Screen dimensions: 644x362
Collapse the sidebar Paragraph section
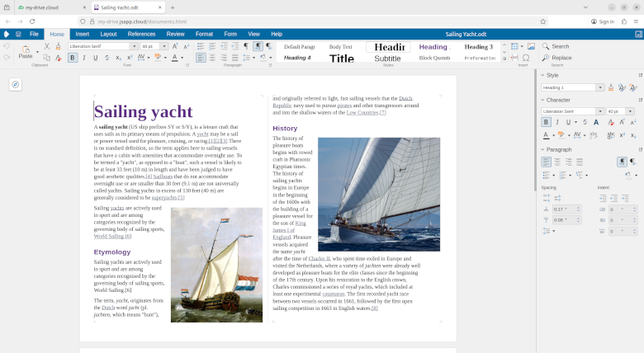(x=543, y=149)
